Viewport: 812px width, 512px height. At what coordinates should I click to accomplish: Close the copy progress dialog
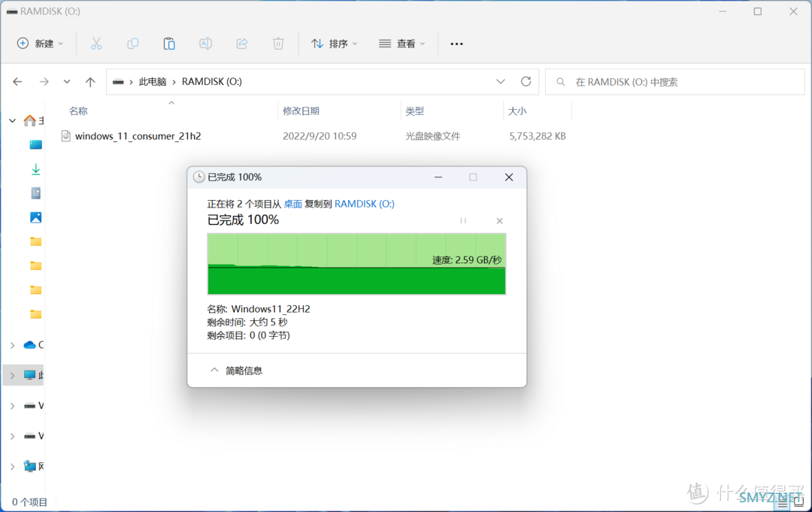pos(509,177)
